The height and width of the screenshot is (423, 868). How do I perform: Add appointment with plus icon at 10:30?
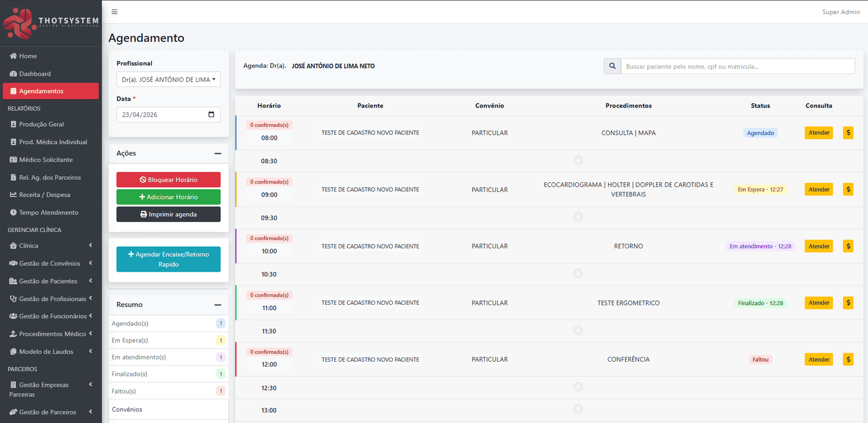(x=578, y=274)
